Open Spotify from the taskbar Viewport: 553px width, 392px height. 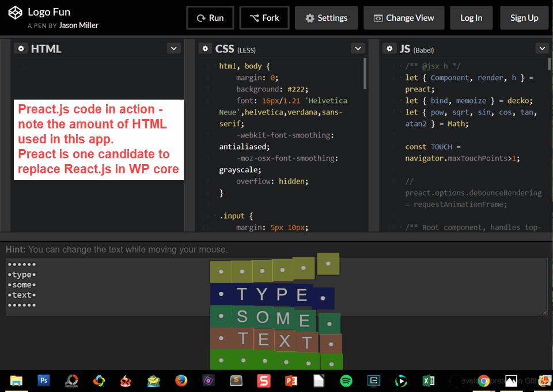[x=346, y=381]
